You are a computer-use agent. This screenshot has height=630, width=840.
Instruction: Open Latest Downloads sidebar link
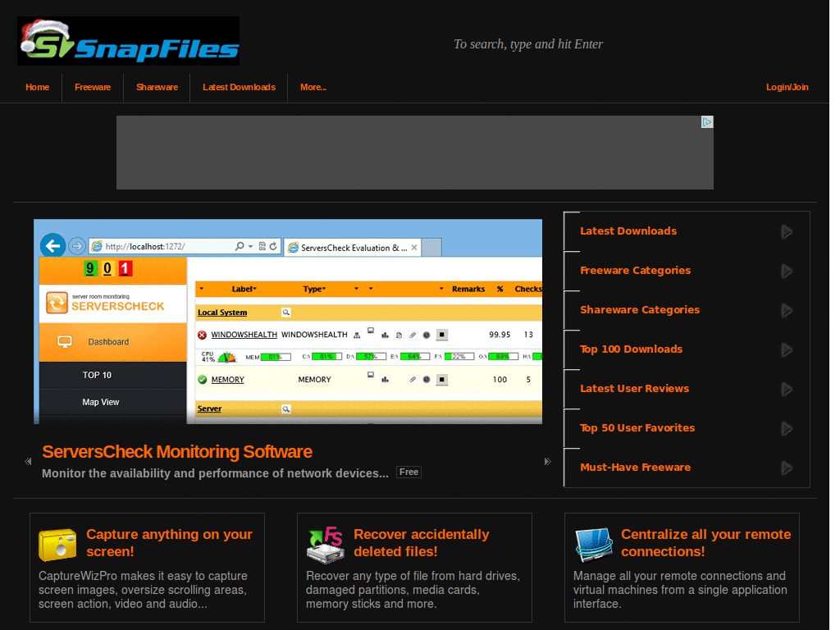coord(628,231)
